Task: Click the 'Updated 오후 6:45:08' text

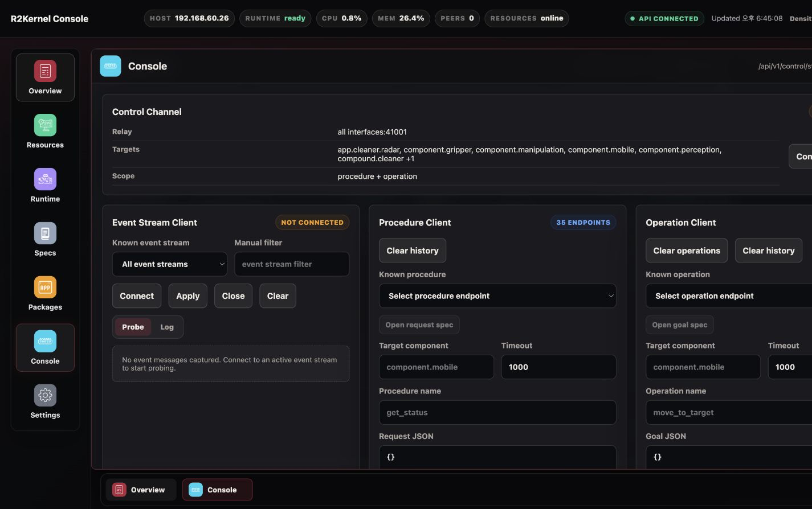Action: (747, 19)
